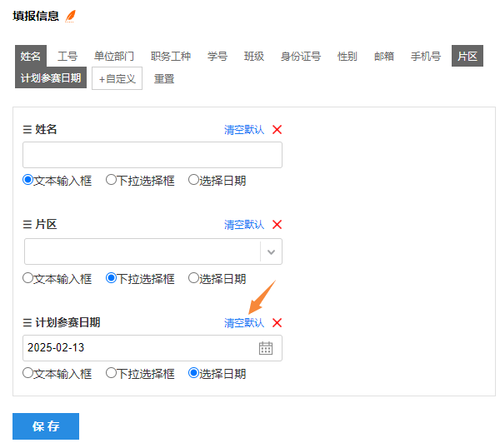Expand the 片区 dropdown arrow
The height and width of the screenshot is (448, 500).
pyautogui.click(x=271, y=252)
